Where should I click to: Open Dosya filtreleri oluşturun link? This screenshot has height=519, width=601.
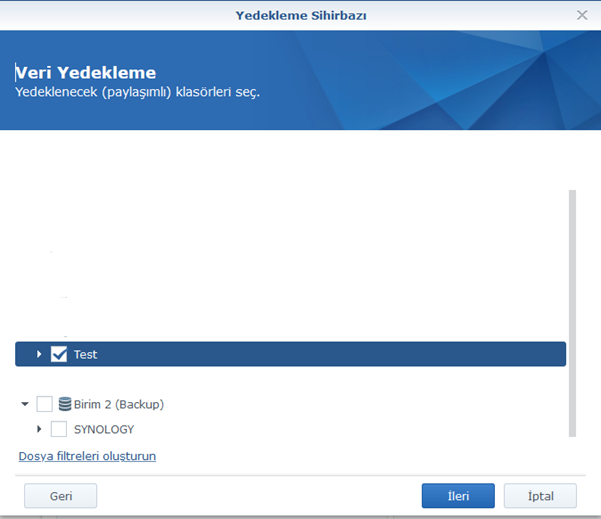(x=87, y=456)
